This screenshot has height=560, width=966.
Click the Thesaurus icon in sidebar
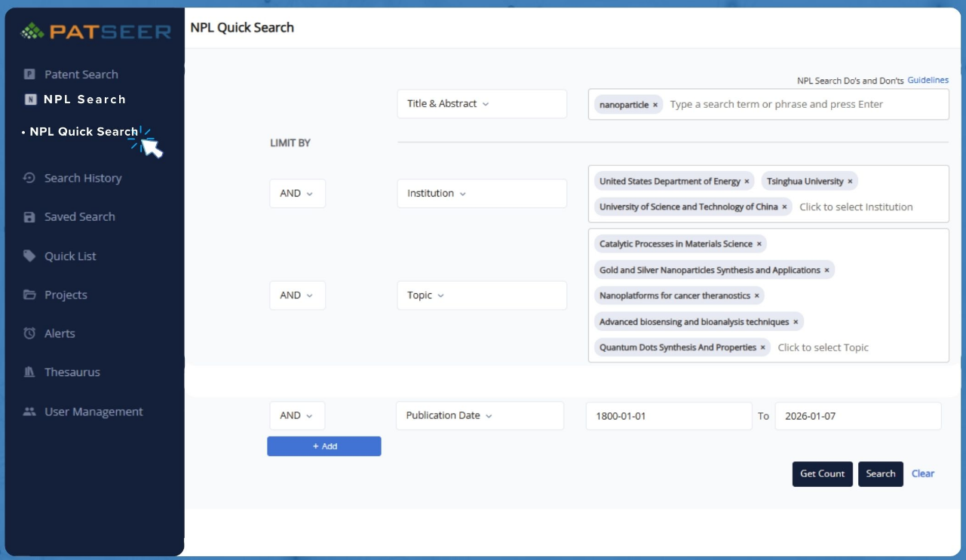coord(29,372)
